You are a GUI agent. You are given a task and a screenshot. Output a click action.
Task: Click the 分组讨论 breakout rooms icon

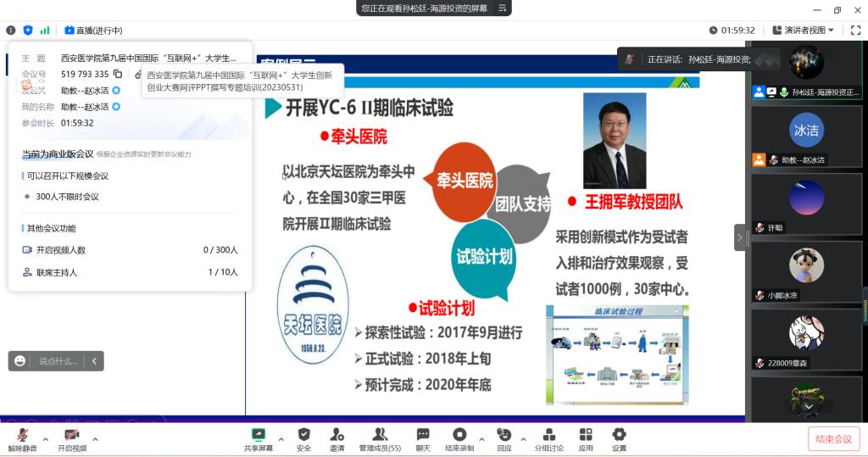[x=548, y=435]
